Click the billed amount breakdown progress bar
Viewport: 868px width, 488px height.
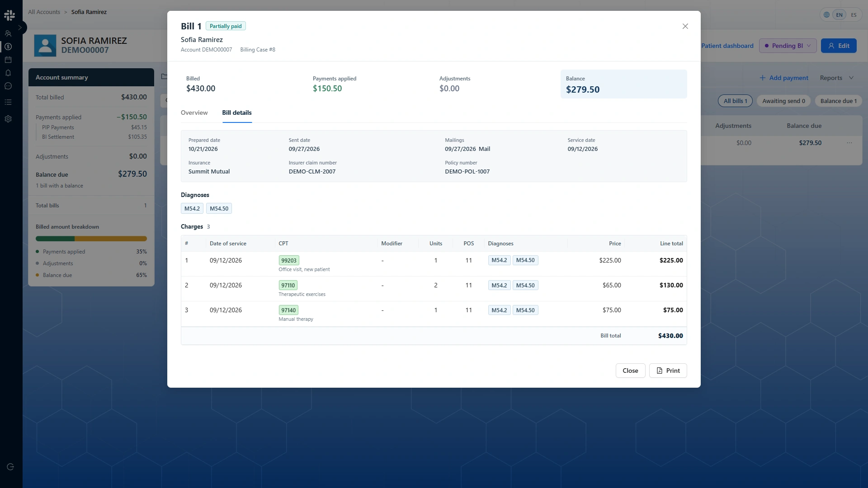(x=91, y=239)
